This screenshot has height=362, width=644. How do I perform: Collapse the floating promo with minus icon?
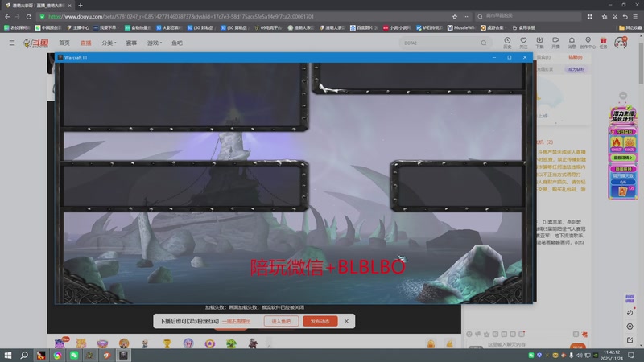(x=623, y=96)
